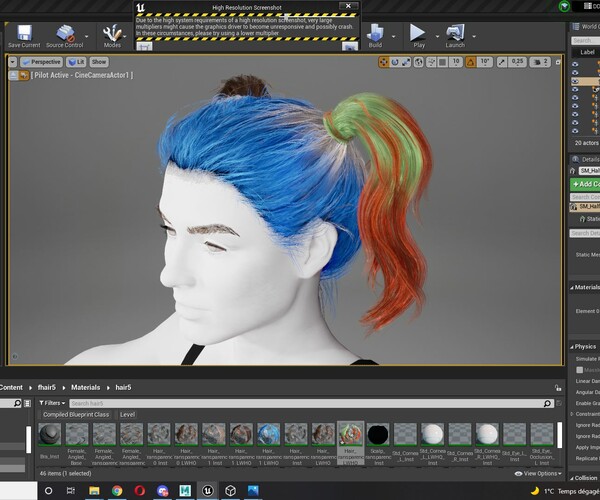
Task: Click the Content Browser asset scrollbar
Action: (x=559, y=435)
